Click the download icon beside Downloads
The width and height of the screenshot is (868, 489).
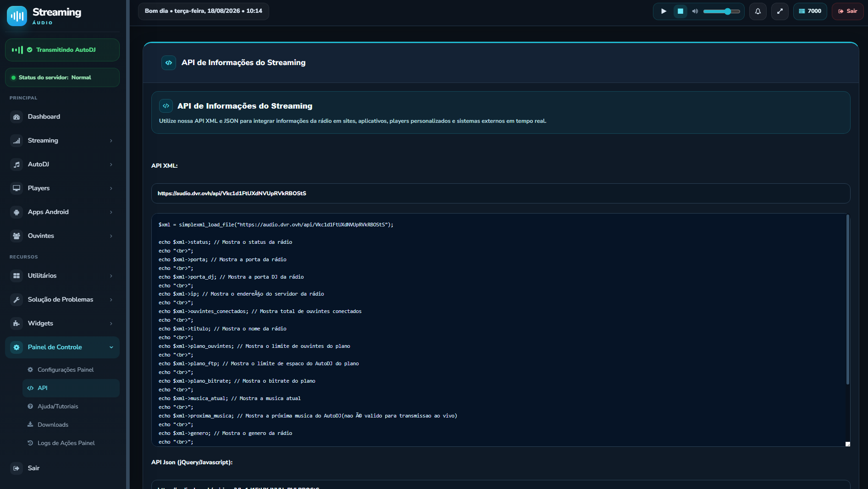(x=30, y=425)
